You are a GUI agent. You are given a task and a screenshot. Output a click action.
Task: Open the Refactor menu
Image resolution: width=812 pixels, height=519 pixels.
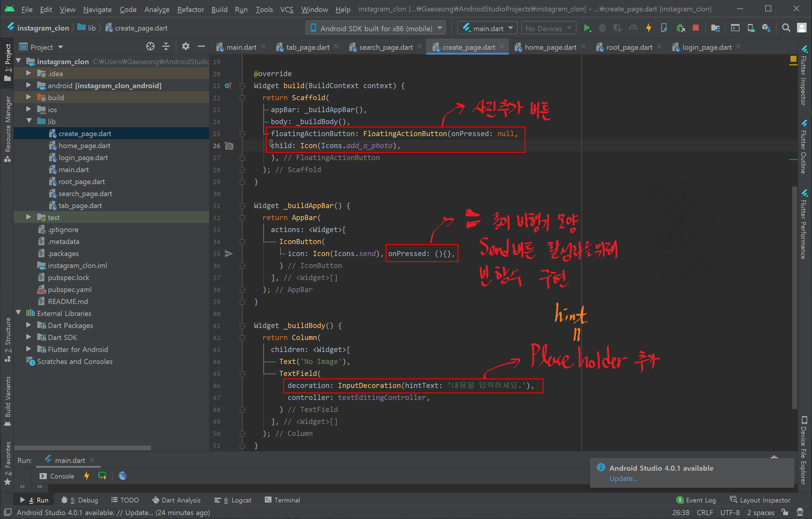pyautogui.click(x=191, y=9)
